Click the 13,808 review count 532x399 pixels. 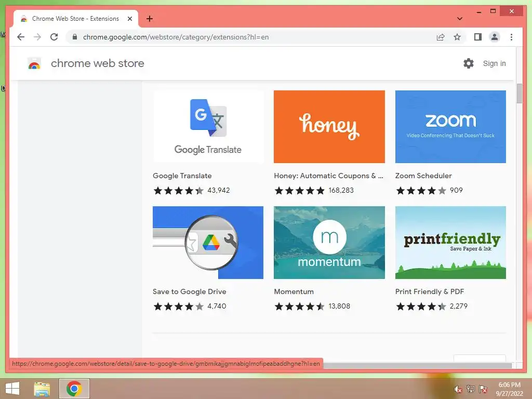click(x=339, y=307)
